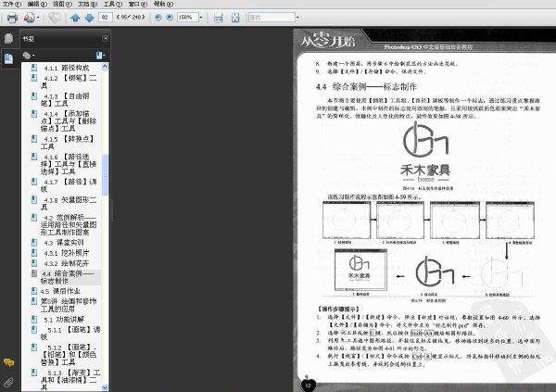The width and height of the screenshot is (556, 392).
Task: Click the grayed-out collaborate icon
Action: tap(55, 18)
